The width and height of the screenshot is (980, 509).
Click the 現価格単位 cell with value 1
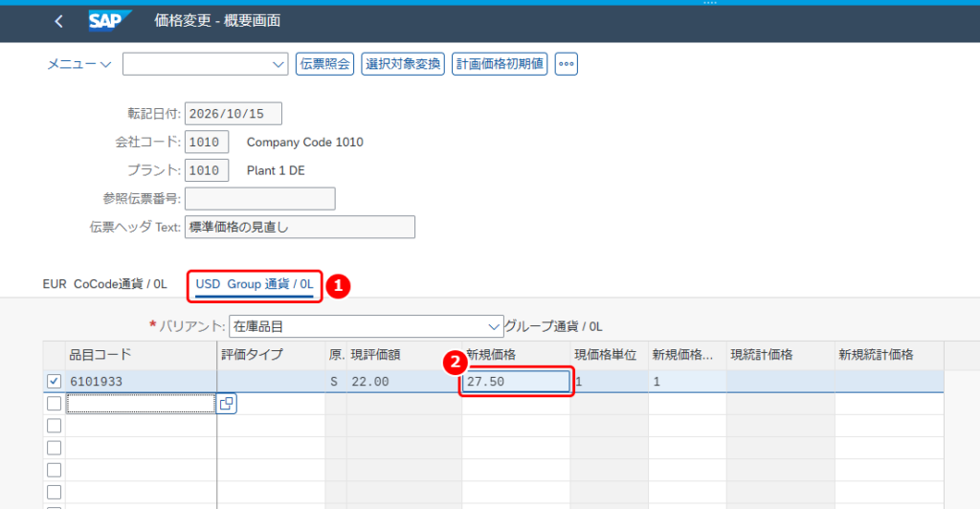tap(610, 382)
